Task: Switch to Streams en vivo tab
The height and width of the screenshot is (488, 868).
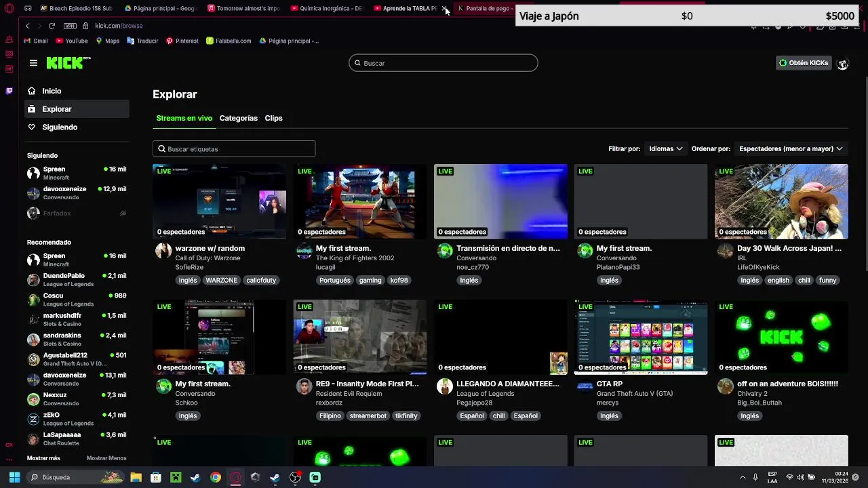Action: (x=184, y=118)
